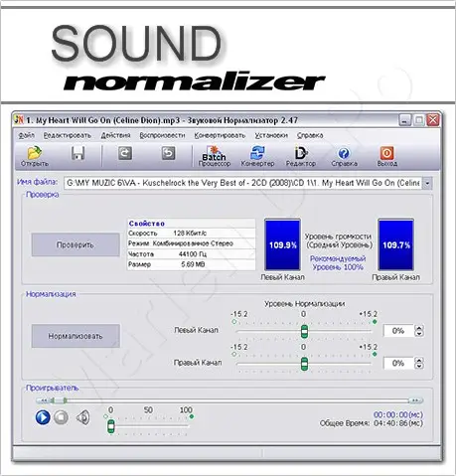Click the Проверить button
This screenshot has width=456, height=476.
[76, 244]
